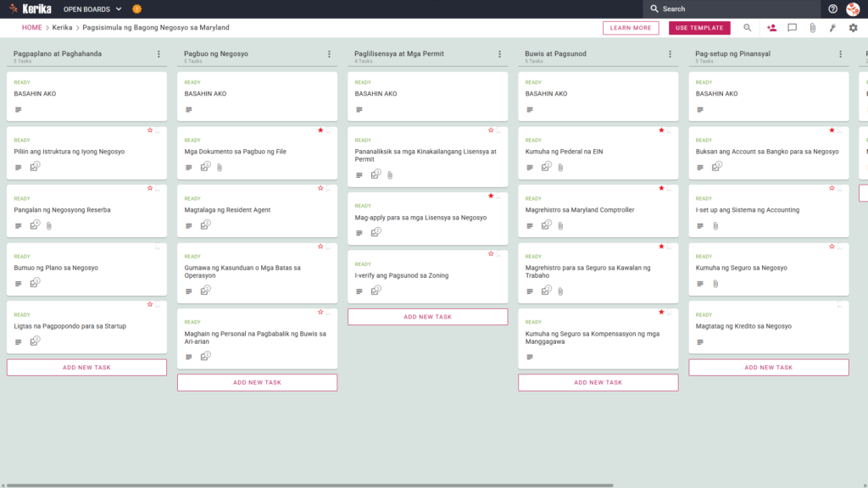Open Maghain ng Personal na Pagbabalik ng Buwis card
The width and height of the screenshot is (868, 488).
[258, 339]
